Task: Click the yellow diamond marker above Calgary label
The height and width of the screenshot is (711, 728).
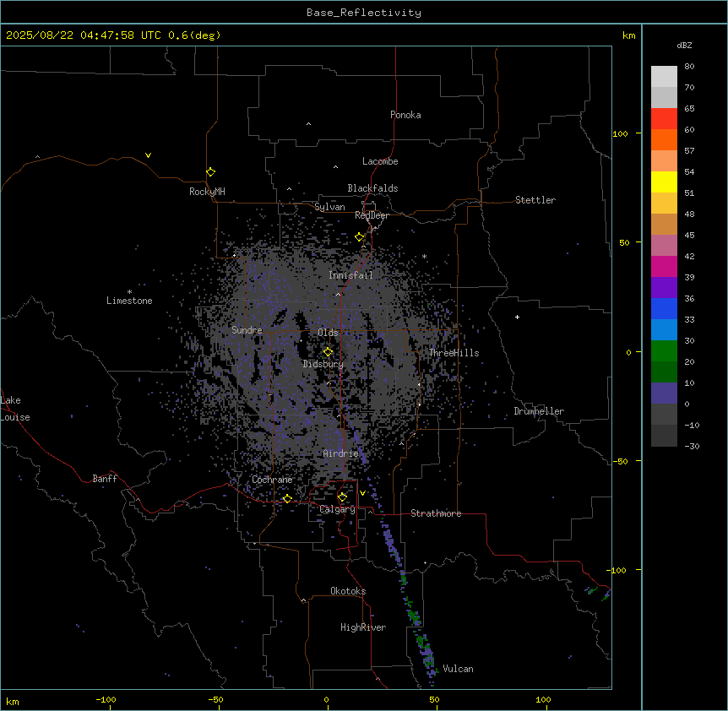Action: (342, 497)
